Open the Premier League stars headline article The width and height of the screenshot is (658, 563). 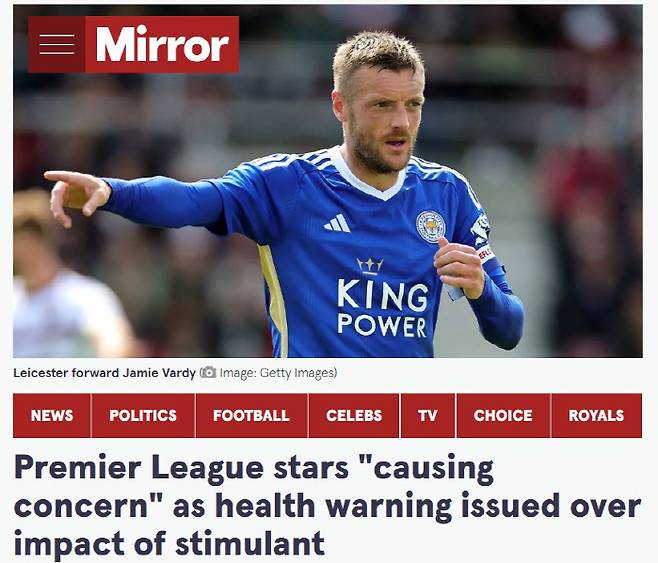[x=327, y=506]
